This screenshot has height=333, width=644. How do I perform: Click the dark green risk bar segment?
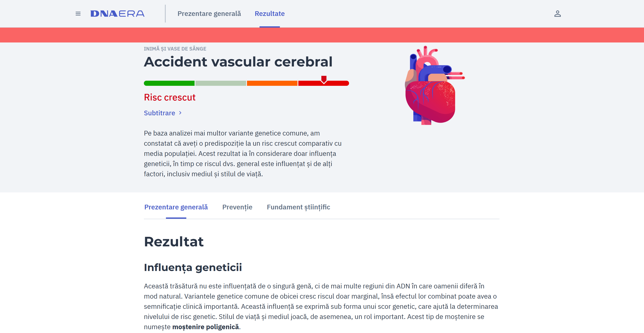pos(169,83)
